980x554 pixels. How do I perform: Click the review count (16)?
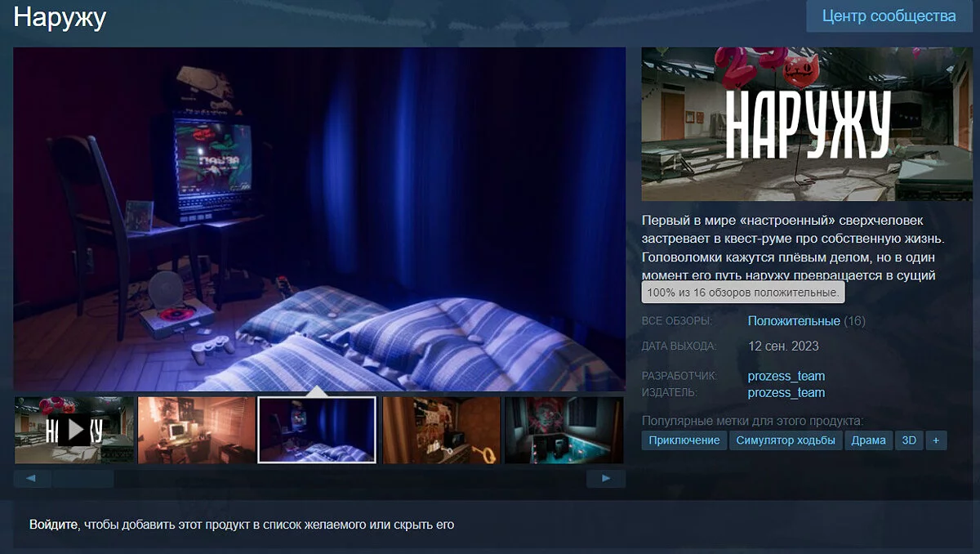(854, 320)
